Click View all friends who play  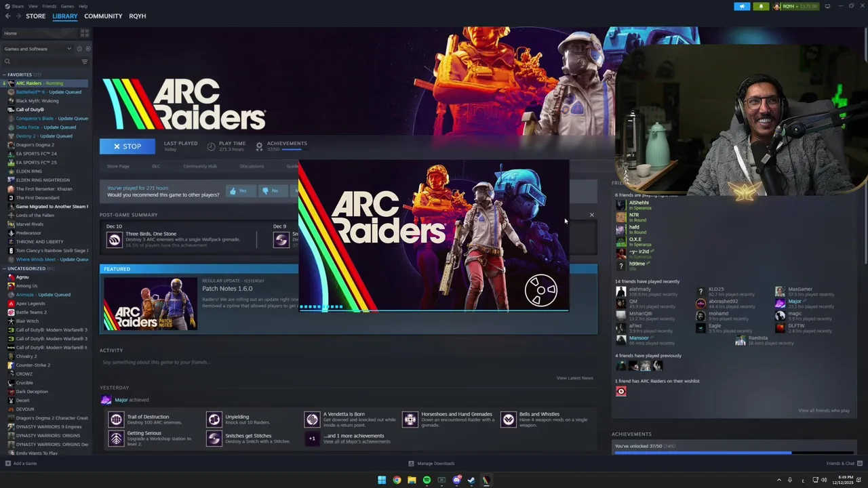[x=823, y=411]
